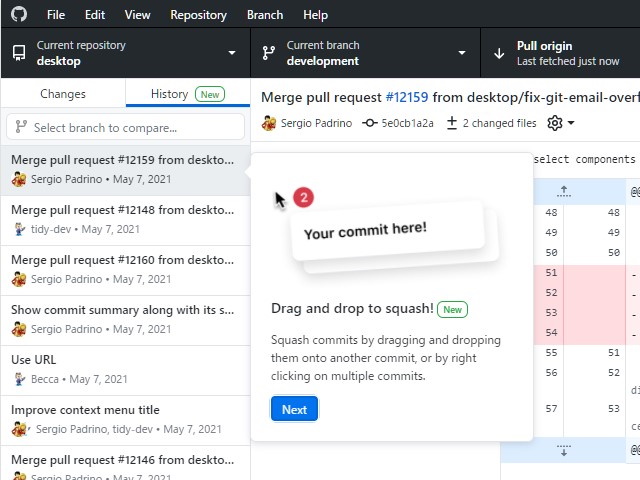The width and height of the screenshot is (640, 480).
Task: Open the File menu
Action: [x=56, y=15]
